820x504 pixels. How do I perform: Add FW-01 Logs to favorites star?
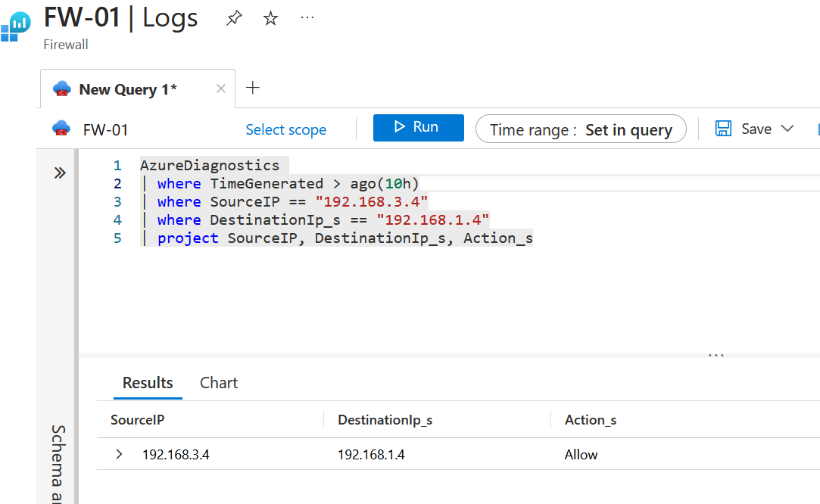(270, 17)
